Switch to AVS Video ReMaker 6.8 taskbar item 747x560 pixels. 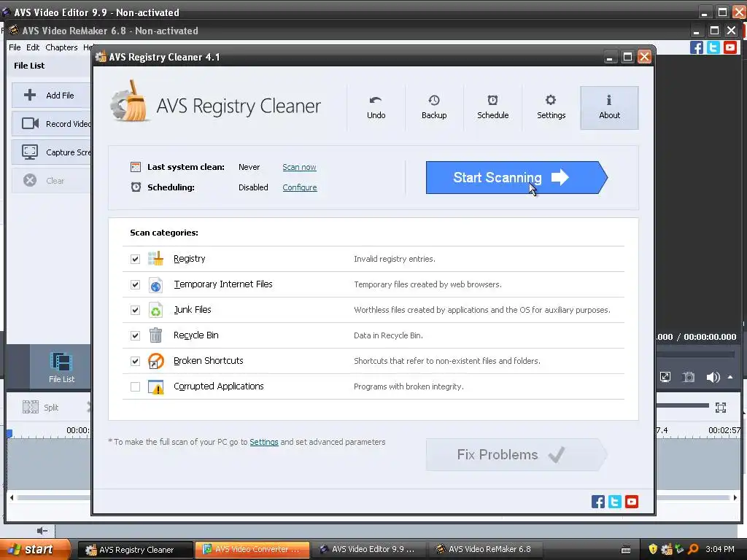pyautogui.click(x=485, y=550)
